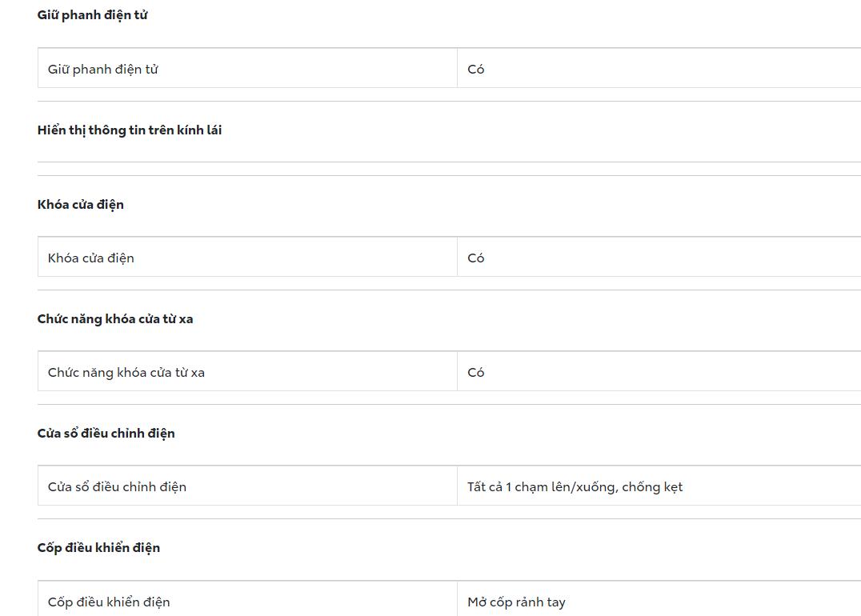Click the 'Có' value for Khóa cửa điện
The image size is (861, 616).
click(476, 258)
